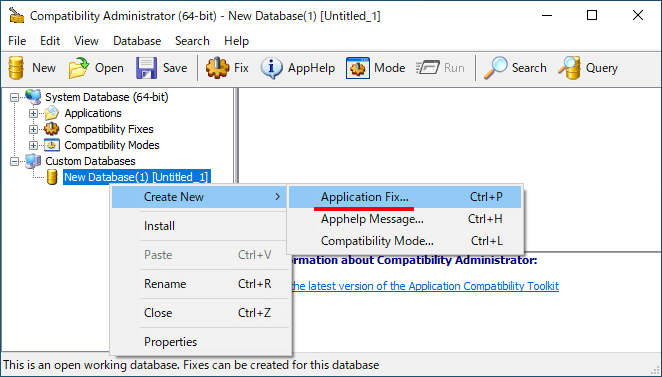
Task: Select System Database (64-bit) tree label
Action: (107, 97)
